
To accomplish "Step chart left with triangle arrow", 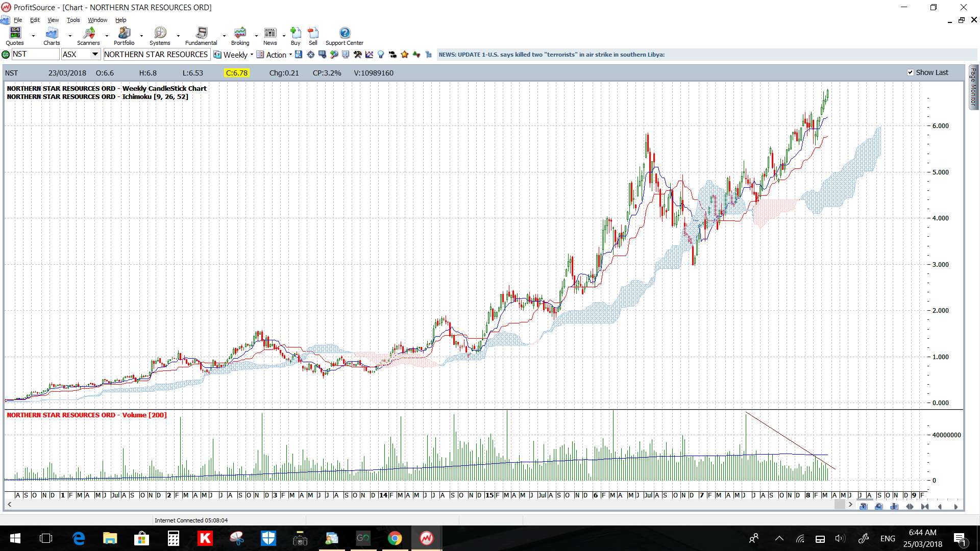I will [x=940, y=507].
